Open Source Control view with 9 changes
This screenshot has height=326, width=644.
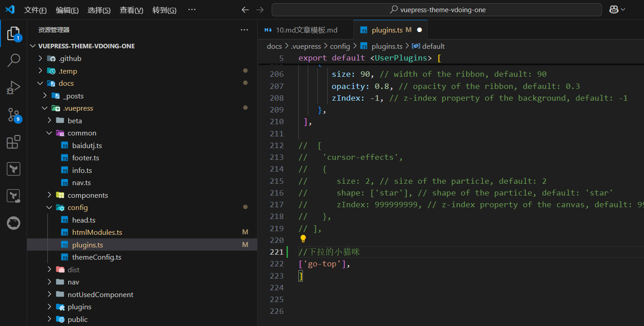14,115
